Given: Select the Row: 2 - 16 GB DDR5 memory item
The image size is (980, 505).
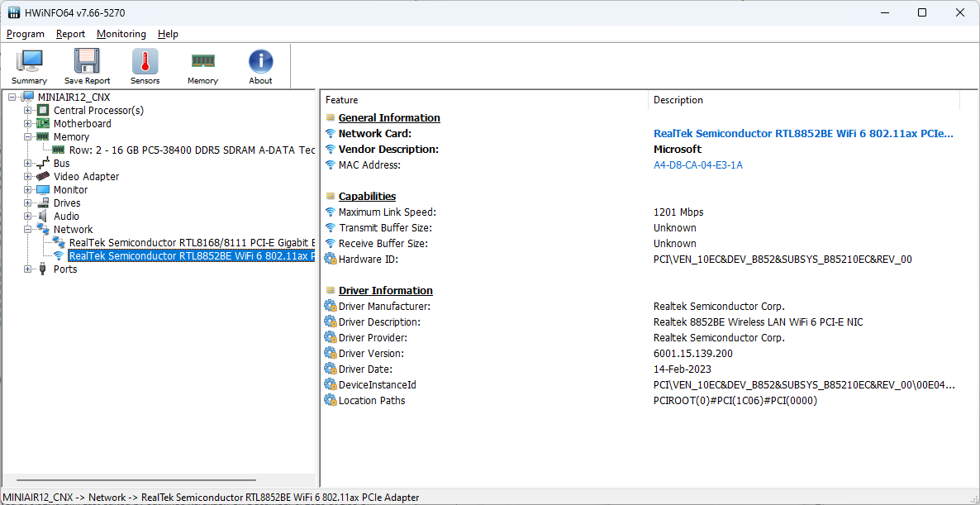Looking at the screenshot, I should point(192,150).
